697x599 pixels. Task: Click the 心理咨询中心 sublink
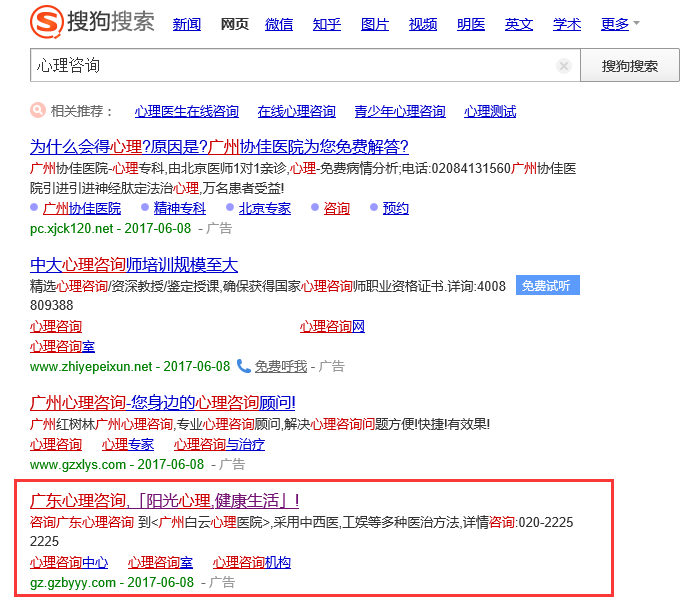69,562
